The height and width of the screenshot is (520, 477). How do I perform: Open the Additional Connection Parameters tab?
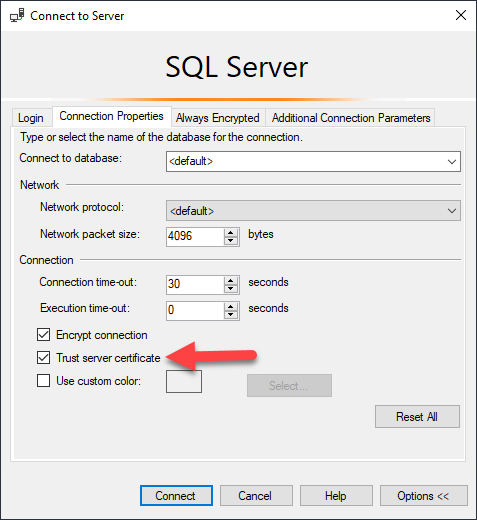point(351,118)
